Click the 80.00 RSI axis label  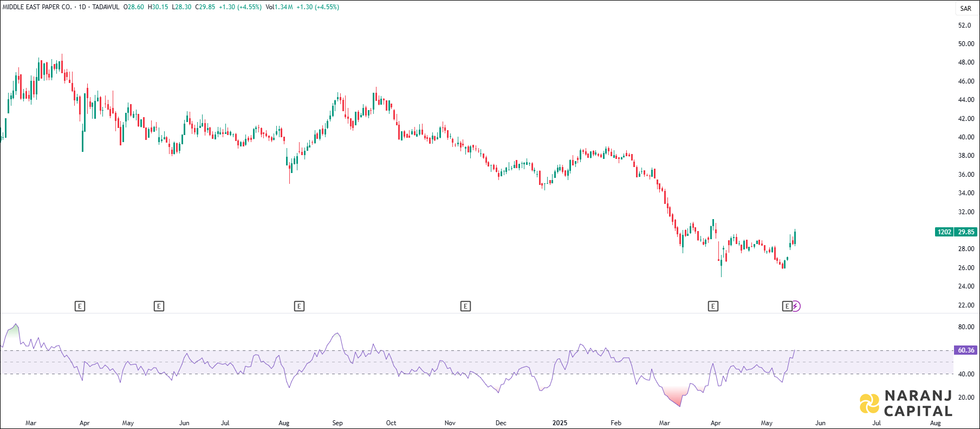pos(966,327)
